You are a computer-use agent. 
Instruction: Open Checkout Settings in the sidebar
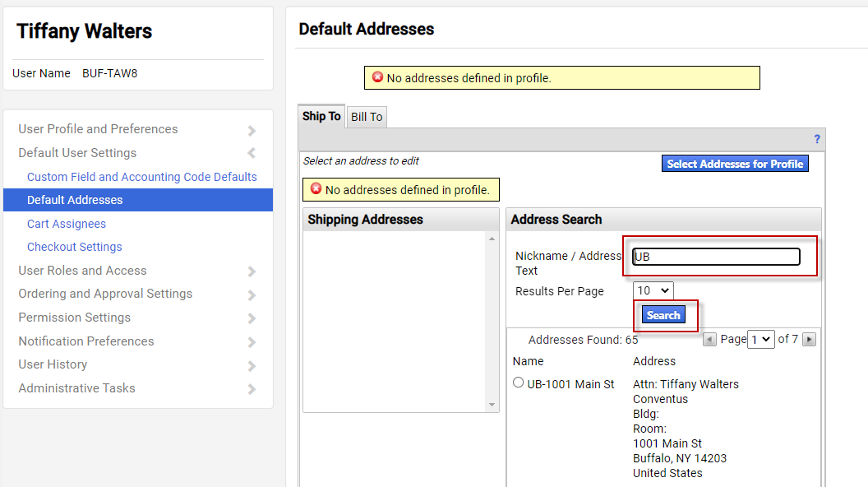[75, 247]
